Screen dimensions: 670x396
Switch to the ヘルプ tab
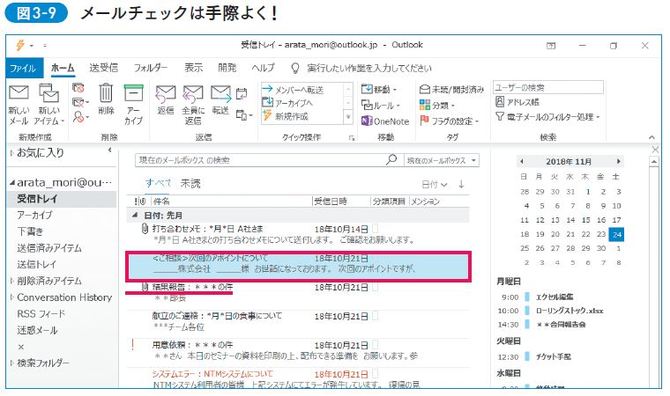tap(263, 67)
